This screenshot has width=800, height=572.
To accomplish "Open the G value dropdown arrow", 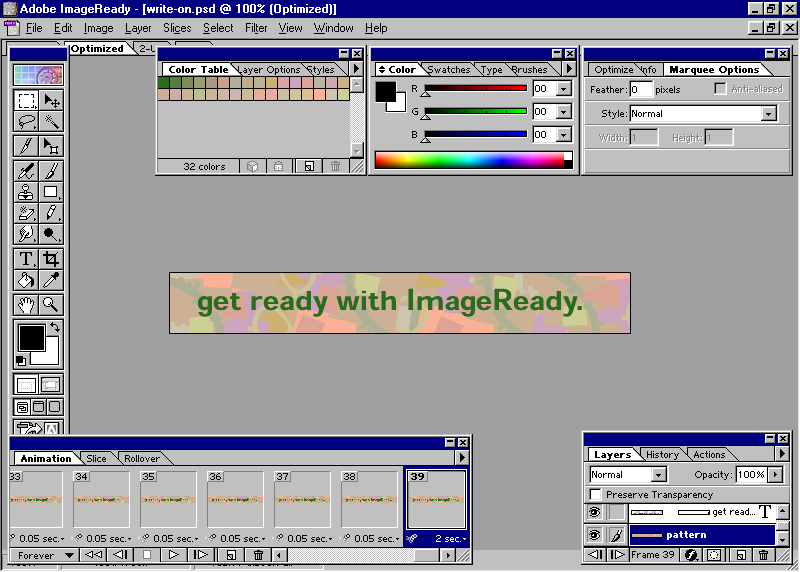I will click(x=563, y=112).
